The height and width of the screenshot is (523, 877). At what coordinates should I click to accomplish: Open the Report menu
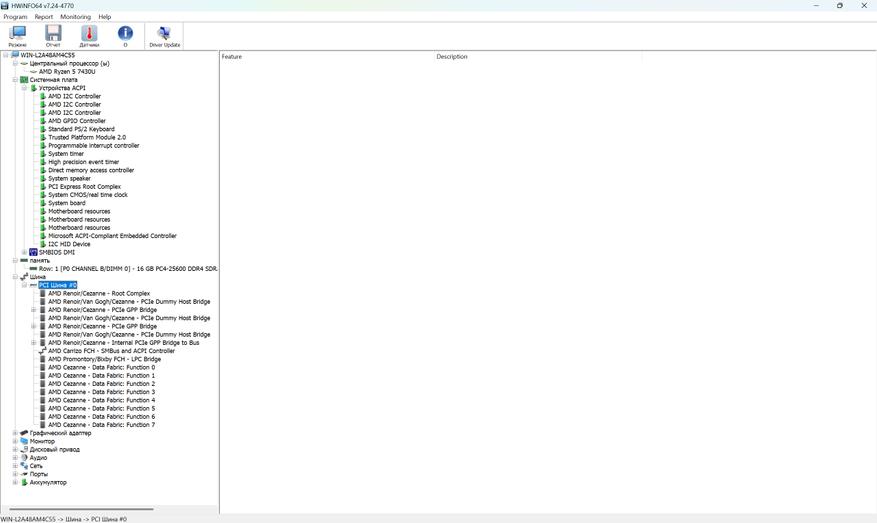pyautogui.click(x=44, y=17)
